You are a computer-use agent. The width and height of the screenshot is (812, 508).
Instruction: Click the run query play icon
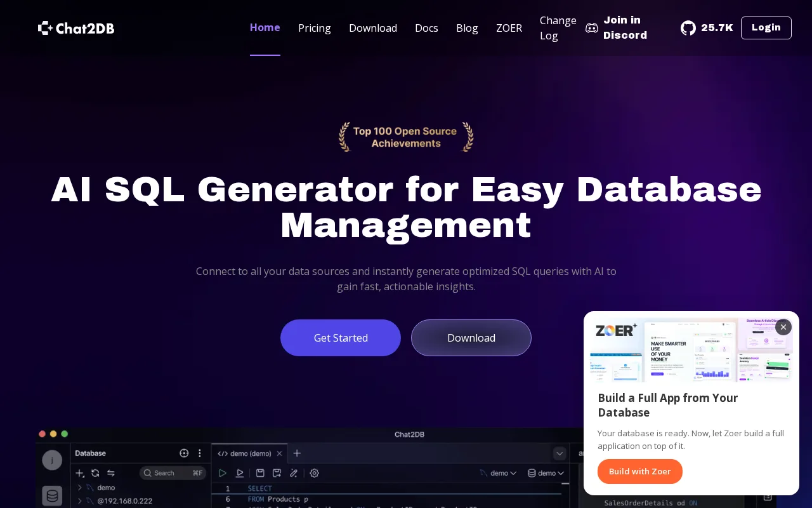click(x=223, y=473)
